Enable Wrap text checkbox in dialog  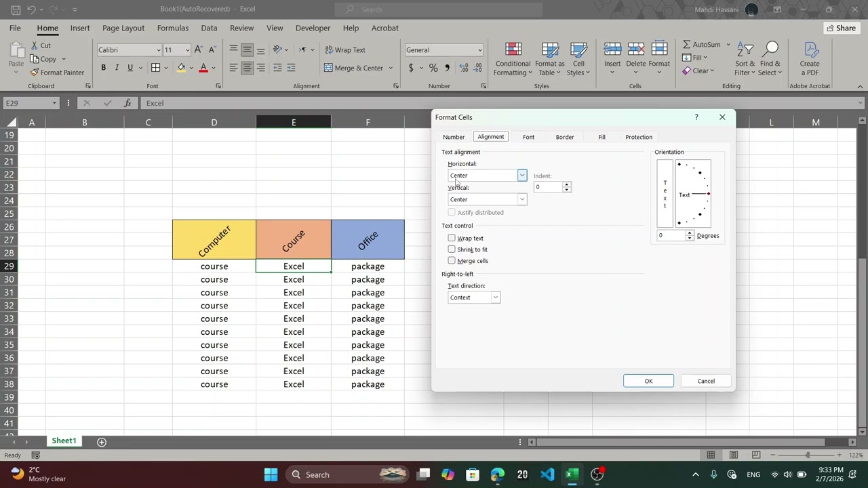452,238
